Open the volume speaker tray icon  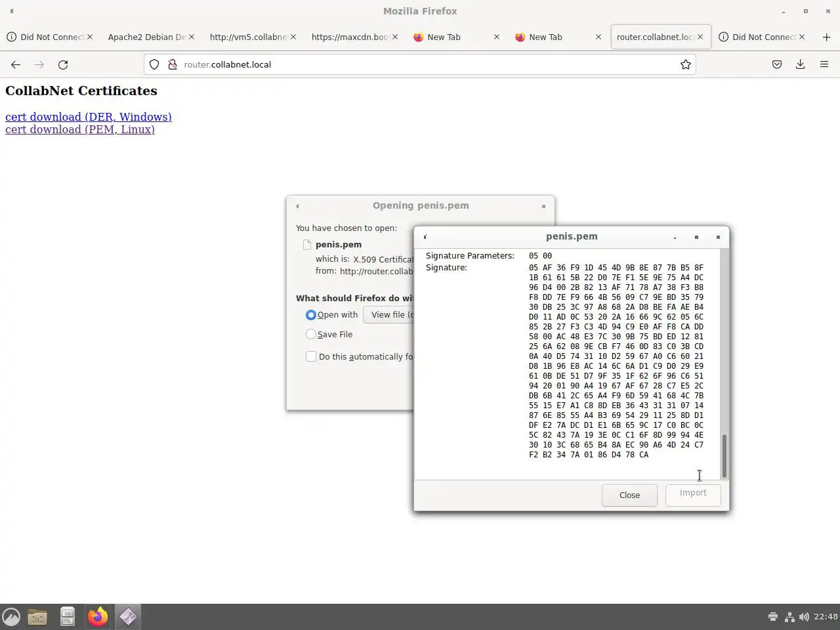click(x=804, y=617)
